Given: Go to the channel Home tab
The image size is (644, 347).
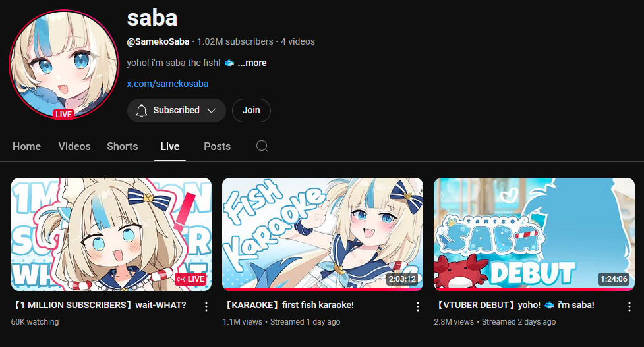Looking at the screenshot, I should coord(27,146).
